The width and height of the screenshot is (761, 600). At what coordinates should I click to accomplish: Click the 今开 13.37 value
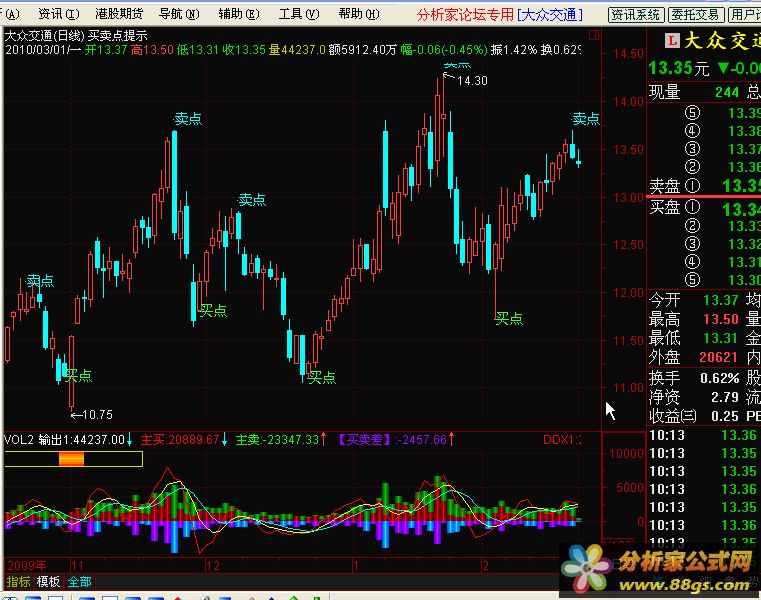(x=720, y=300)
